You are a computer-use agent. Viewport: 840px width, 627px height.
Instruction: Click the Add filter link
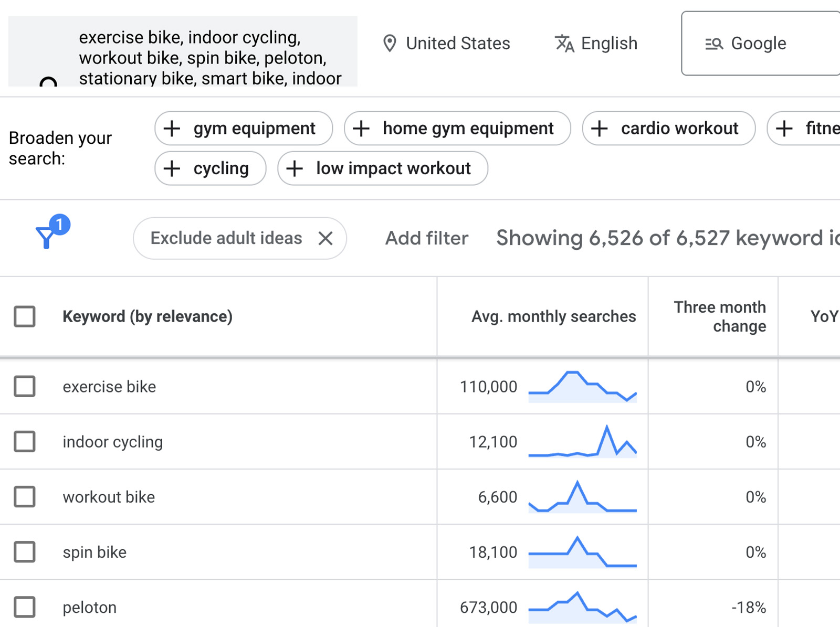click(x=427, y=238)
